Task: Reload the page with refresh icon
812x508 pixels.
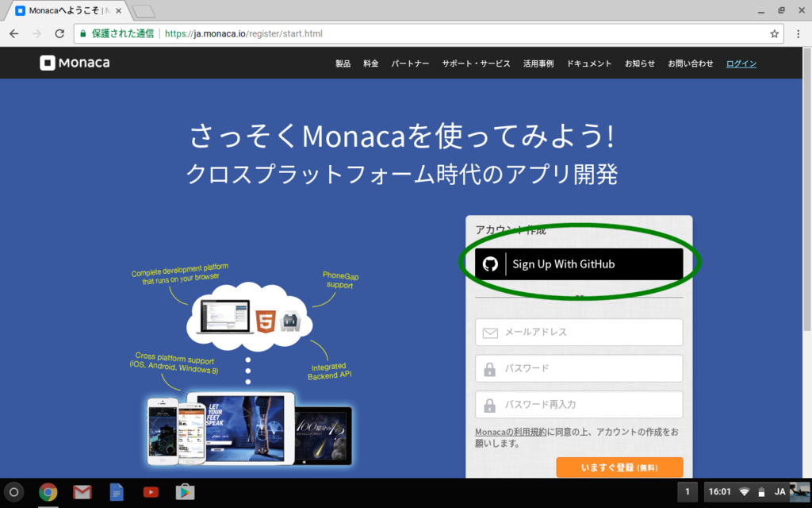Action: click(x=59, y=33)
